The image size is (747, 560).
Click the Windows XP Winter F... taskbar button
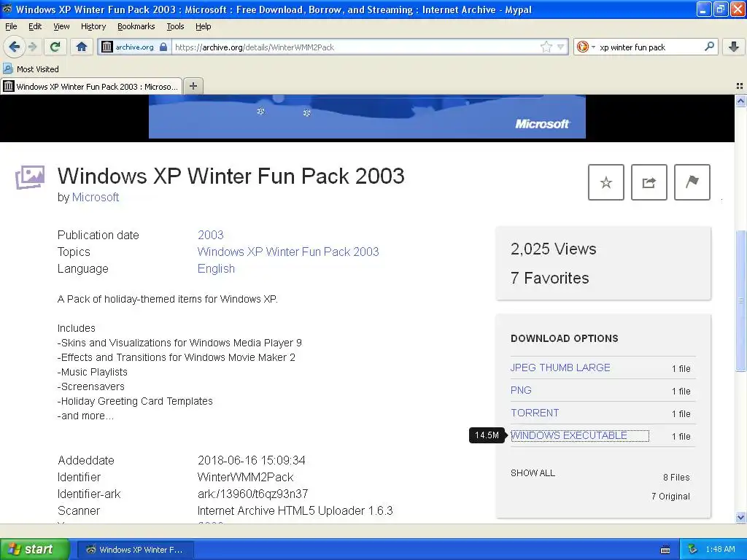(135, 550)
